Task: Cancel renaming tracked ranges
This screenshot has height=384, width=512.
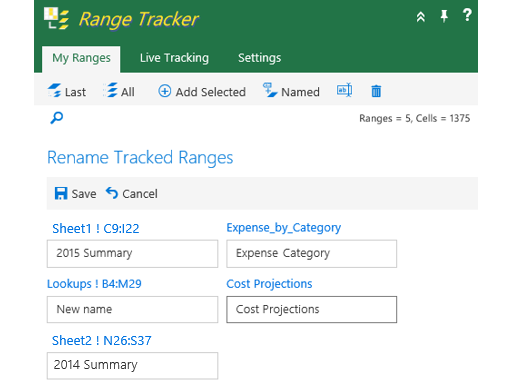Action: pos(132,194)
